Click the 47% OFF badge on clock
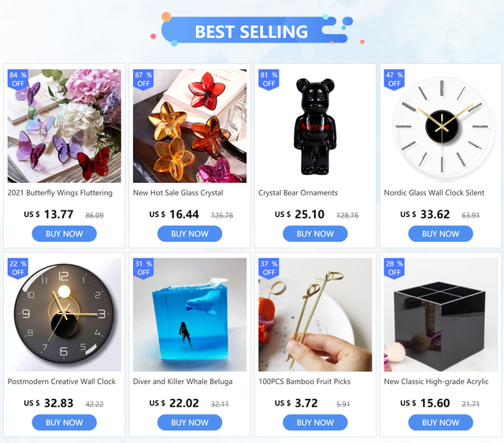The image size is (504, 443). click(394, 80)
